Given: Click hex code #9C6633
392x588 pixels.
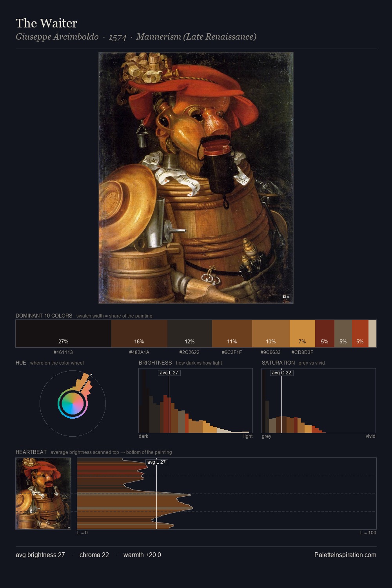Looking at the screenshot, I should (x=270, y=352).
